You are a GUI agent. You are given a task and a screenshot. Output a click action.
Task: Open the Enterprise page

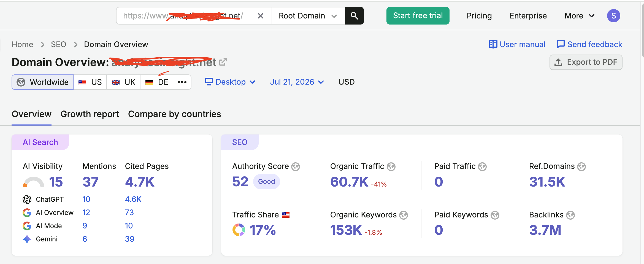point(528,16)
